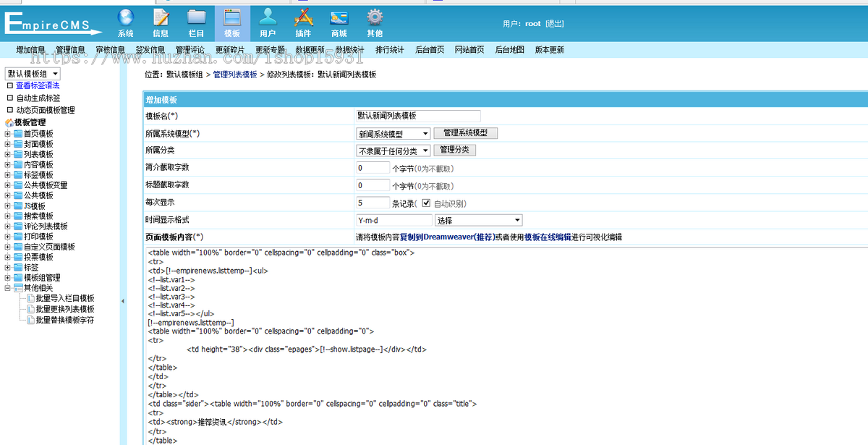Screen dimensions: 868x445
Task: Open 管理评论 submenu item
Action: [x=190, y=50]
